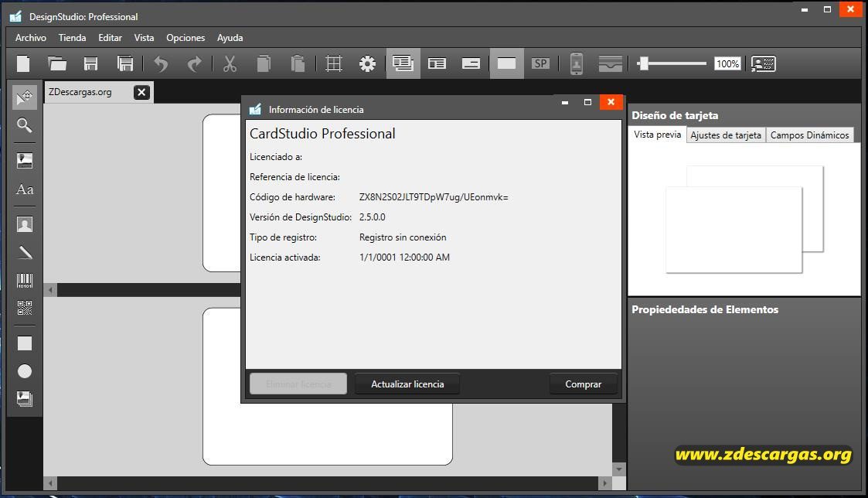
Task: Select the magnifier zoom tool
Action: [25, 125]
